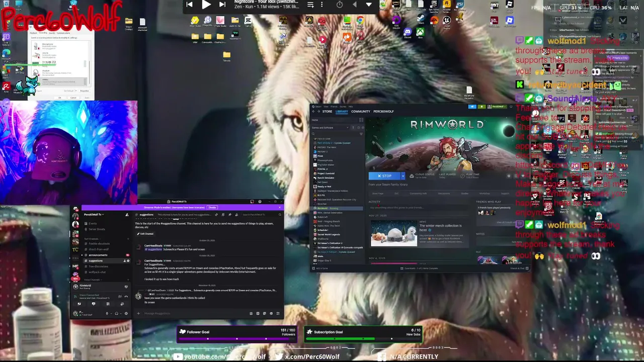Open headphone output options arrow in Discord
Image resolution: width=644 pixels, height=362 pixels.
121,313
